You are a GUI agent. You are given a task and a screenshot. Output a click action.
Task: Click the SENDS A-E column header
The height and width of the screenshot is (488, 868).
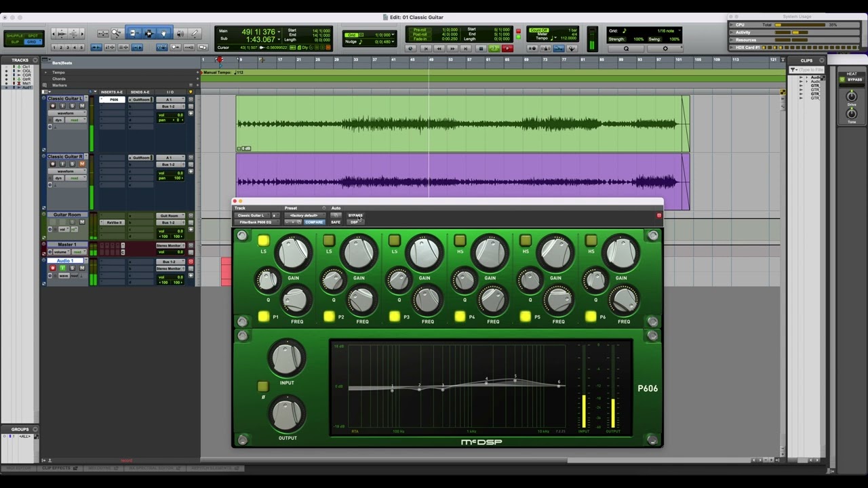click(140, 92)
